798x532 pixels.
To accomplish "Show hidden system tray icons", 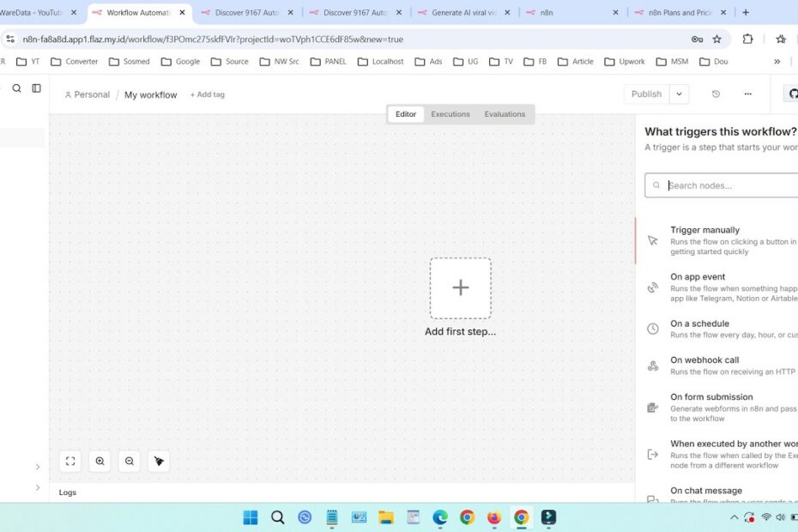I will [735, 517].
